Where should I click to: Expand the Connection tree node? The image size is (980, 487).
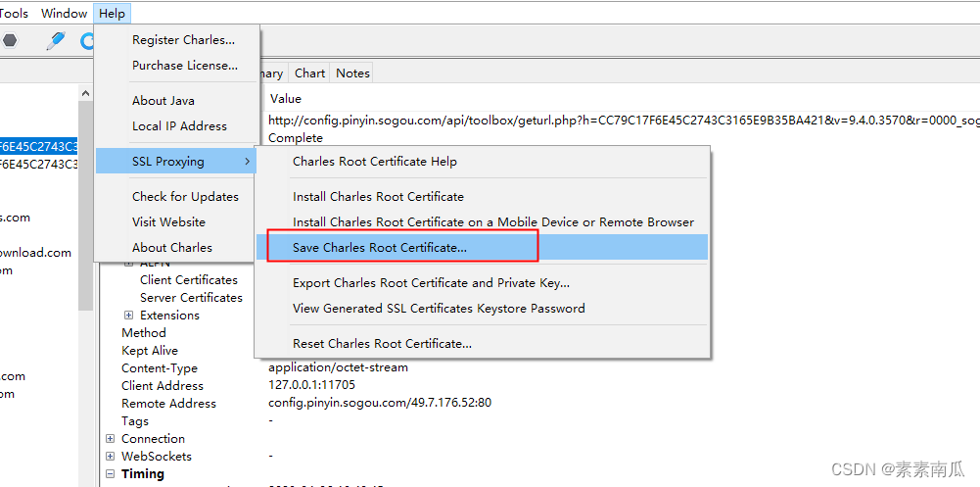111,439
